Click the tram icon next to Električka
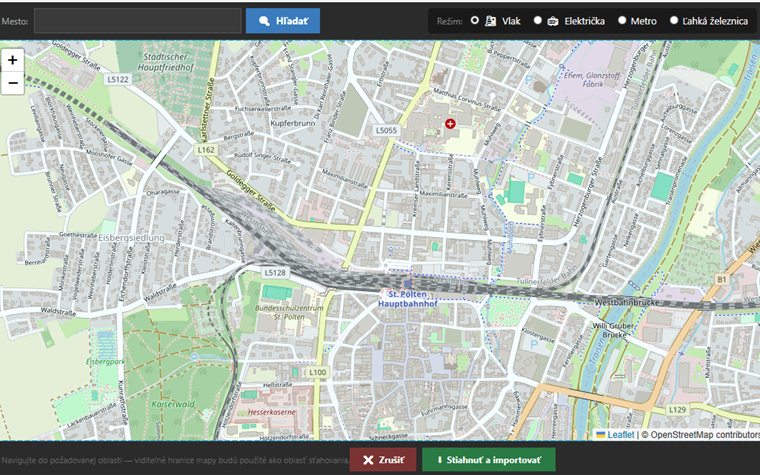Image resolution: width=760 pixels, height=475 pixels. click(x=553, y=21)
